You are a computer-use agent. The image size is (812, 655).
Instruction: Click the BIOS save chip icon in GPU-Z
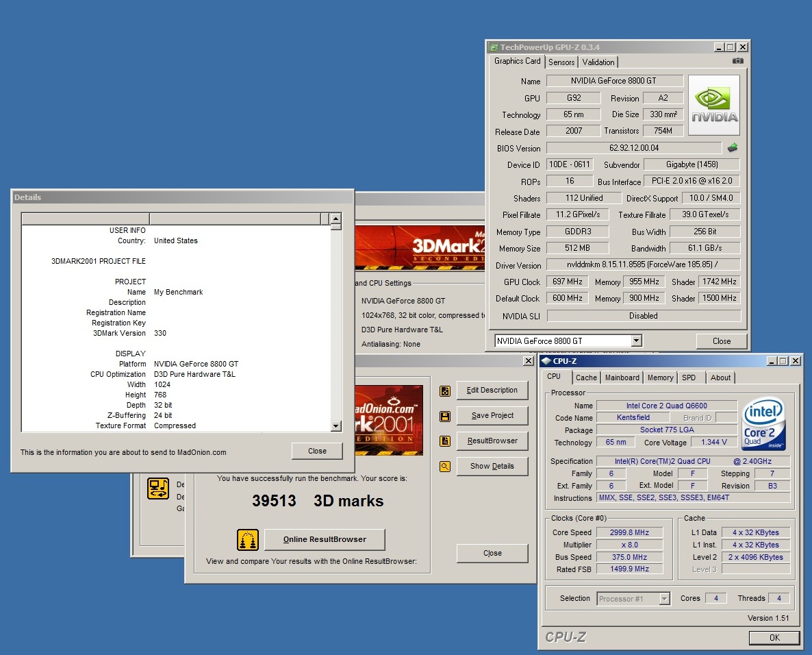pos(733,148)
